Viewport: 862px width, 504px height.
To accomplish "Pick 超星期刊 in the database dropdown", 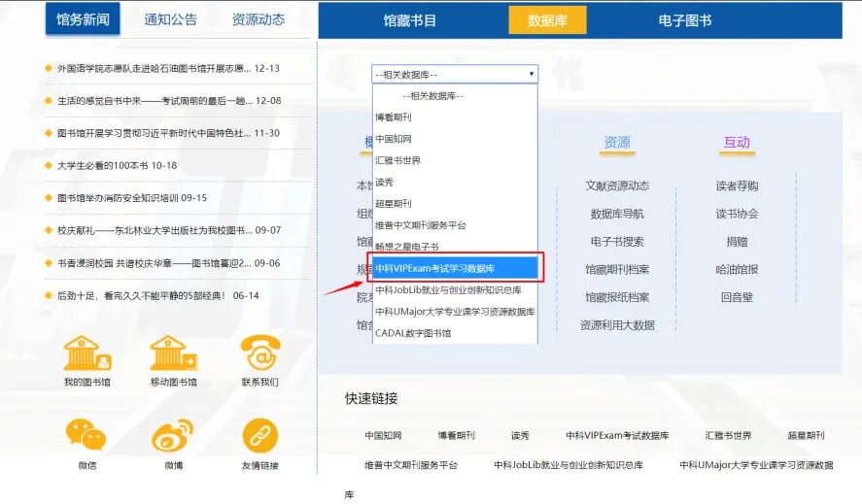I will point(394,203).
